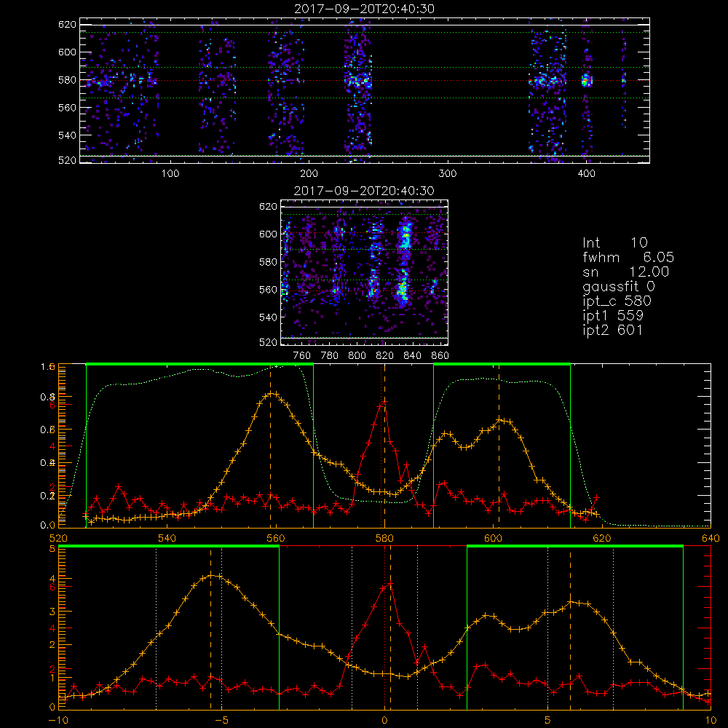Click y-axis label 620 of top spectrogram
This screenshot has width=728, height=728.
[67, 25]
